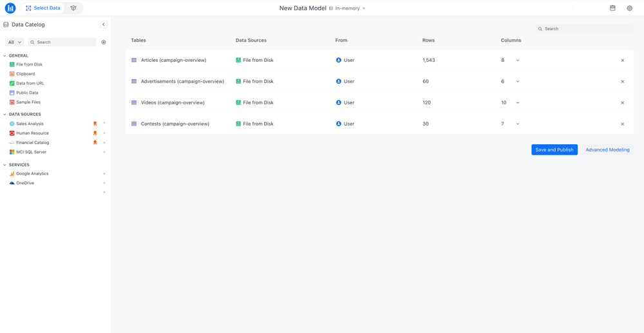This screenshot has width=644, height=333.
Task: Collapse the Data Catalog panel
Action: (x=104, y=24)
